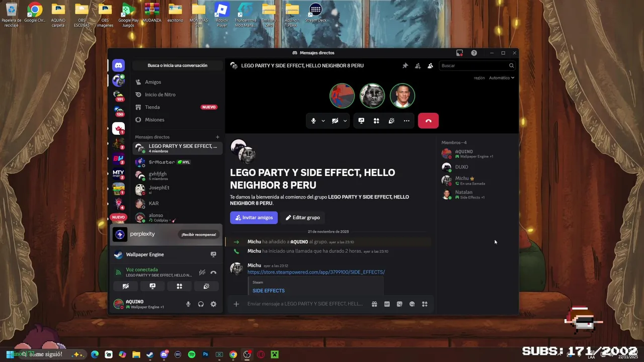Click John Cena avatar in call
Screen dimensions: 644x362
[402, 96]
